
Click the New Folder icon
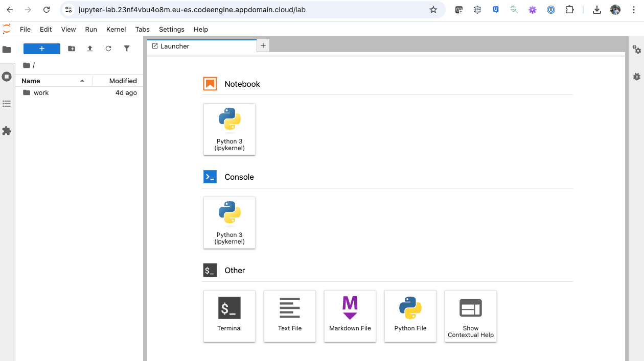72,49
